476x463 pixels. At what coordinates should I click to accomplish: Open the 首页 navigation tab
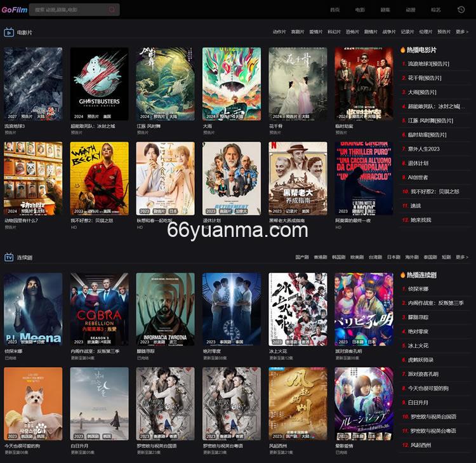click(x=335, y=10)
